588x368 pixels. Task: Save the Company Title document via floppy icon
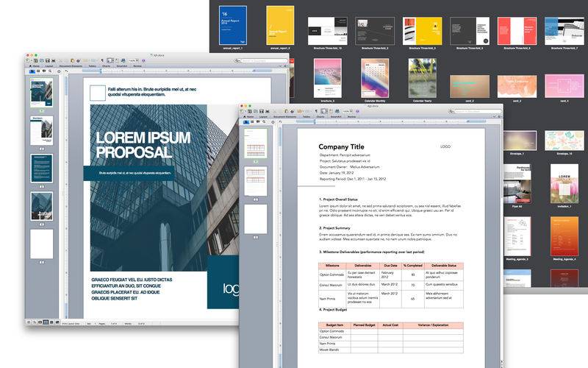262,112
